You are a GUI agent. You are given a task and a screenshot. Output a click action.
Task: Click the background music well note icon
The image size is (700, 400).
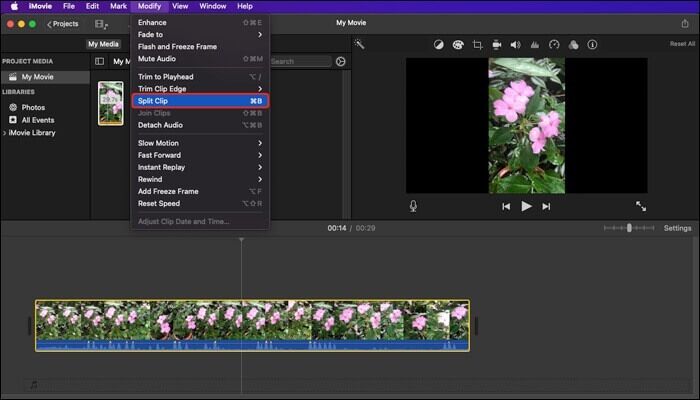(33, 384)
